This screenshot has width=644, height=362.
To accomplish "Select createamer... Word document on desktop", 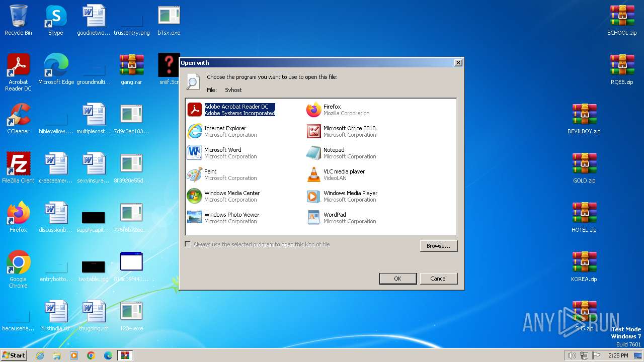I will 56,168.
